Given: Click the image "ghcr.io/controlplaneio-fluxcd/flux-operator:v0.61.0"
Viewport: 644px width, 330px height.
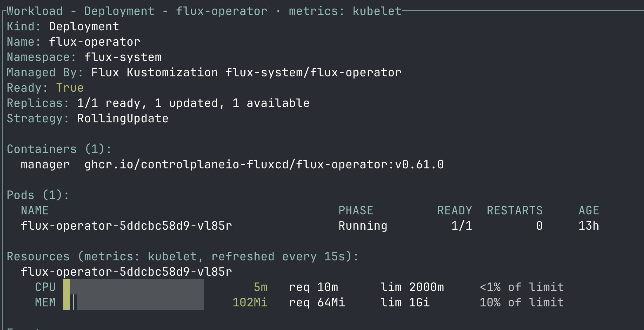Looking at the screenshot, I should coord(264,164).
